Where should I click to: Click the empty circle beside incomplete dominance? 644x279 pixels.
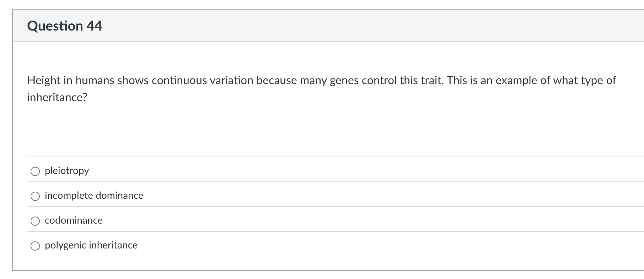(35, 196)
